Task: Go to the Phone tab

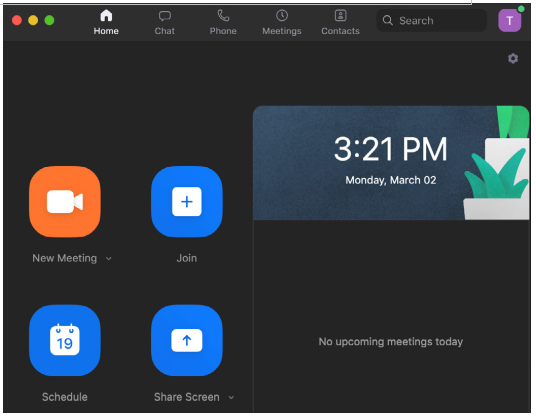Action: click(x=223, y=23)
